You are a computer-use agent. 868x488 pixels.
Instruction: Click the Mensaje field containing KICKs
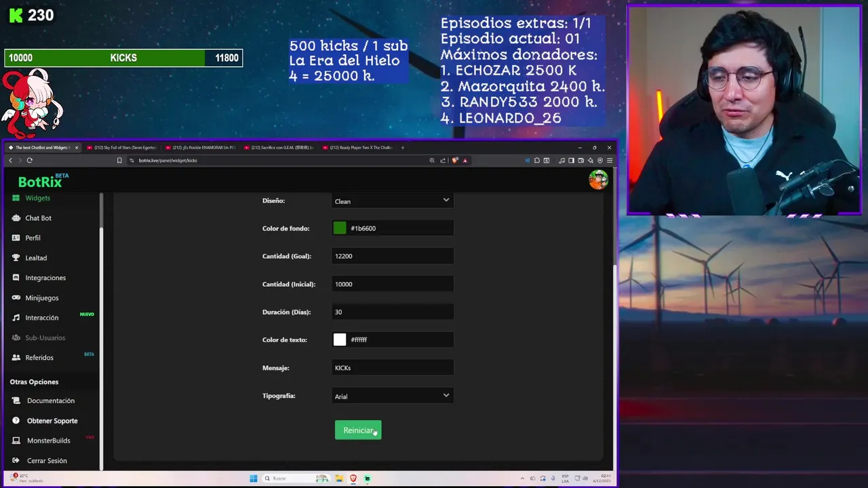[x=393, y=367]
